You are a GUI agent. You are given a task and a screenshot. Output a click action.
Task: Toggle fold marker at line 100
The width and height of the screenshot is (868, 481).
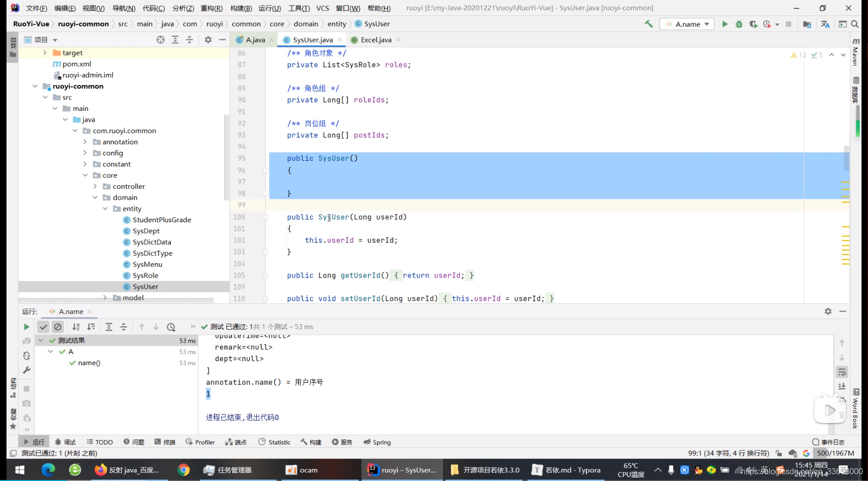[266, 217]
